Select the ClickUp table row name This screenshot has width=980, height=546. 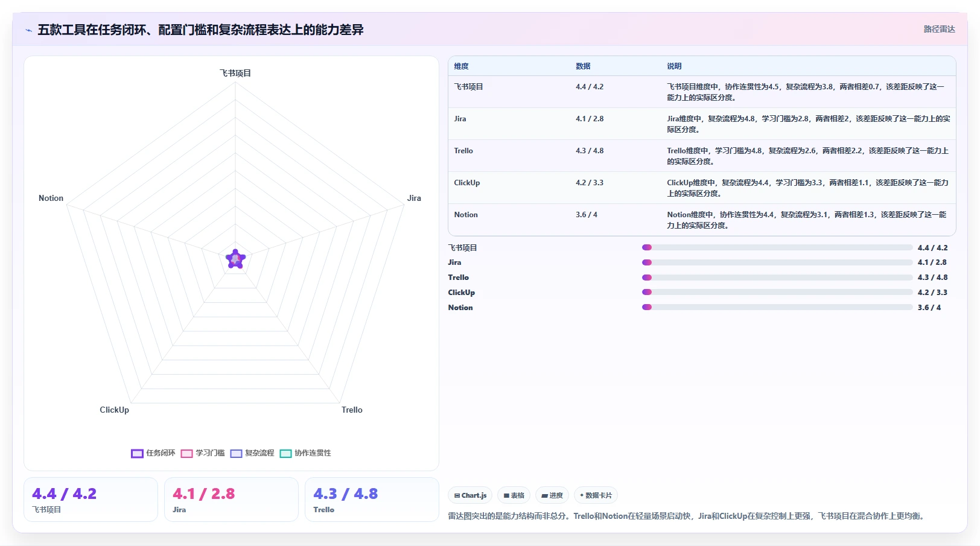(x=467, y=183)
